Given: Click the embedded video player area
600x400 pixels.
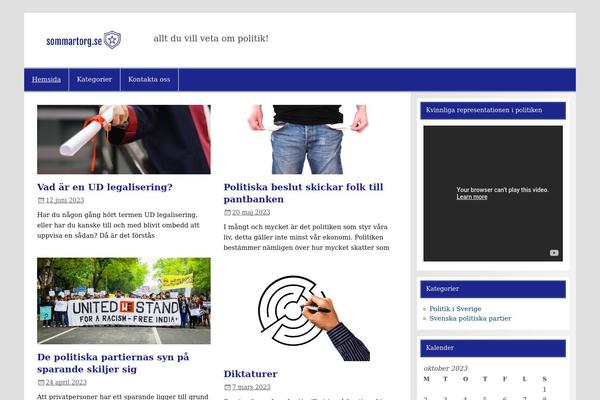Looking at the screenshot, I should [493, 193].
